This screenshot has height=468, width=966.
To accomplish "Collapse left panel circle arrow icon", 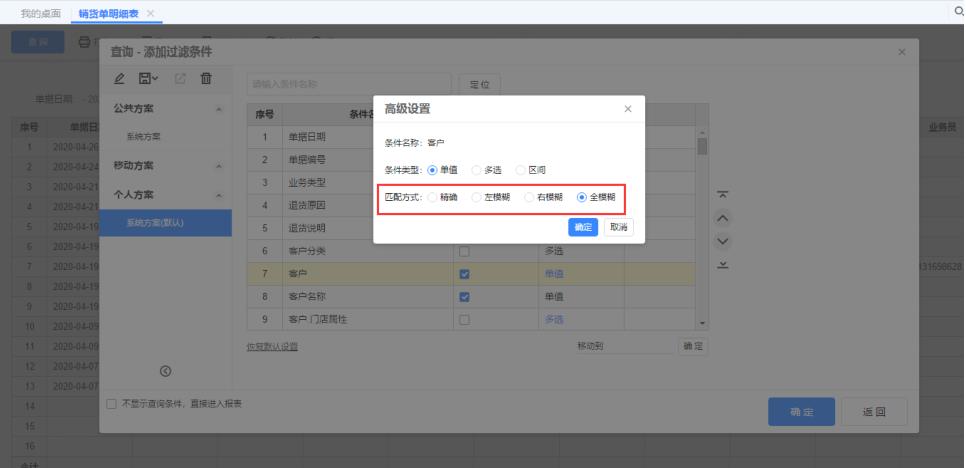I will [x=165, y=371].
